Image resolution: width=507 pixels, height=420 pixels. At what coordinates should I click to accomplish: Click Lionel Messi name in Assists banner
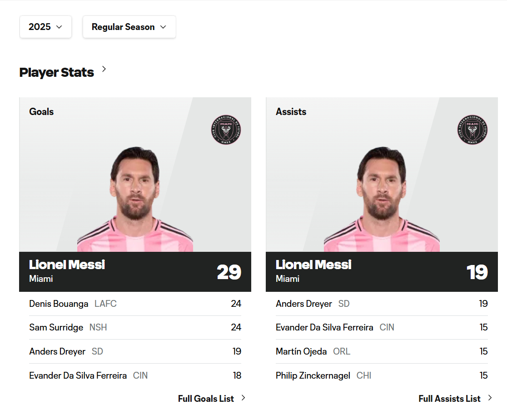[x=313, y=265]
